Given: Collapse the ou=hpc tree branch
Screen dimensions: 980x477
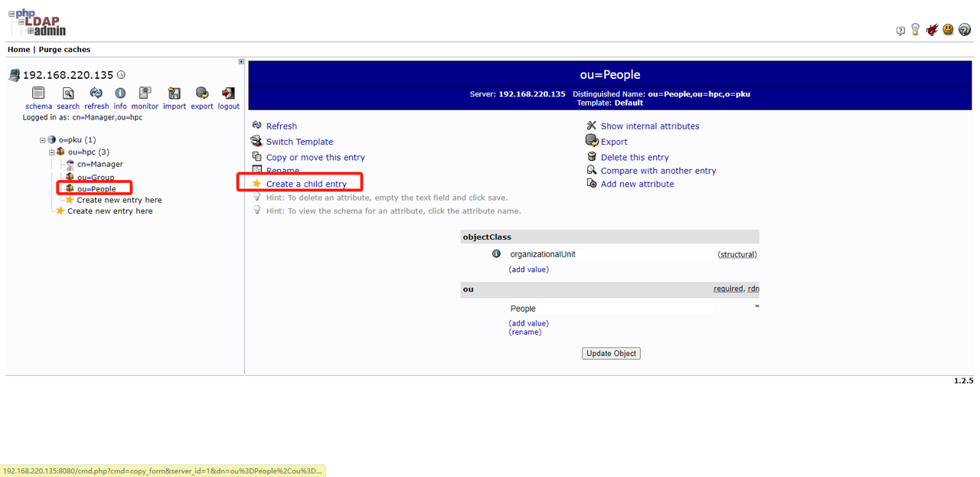Looking at the screenshot, I should [51, 152].
